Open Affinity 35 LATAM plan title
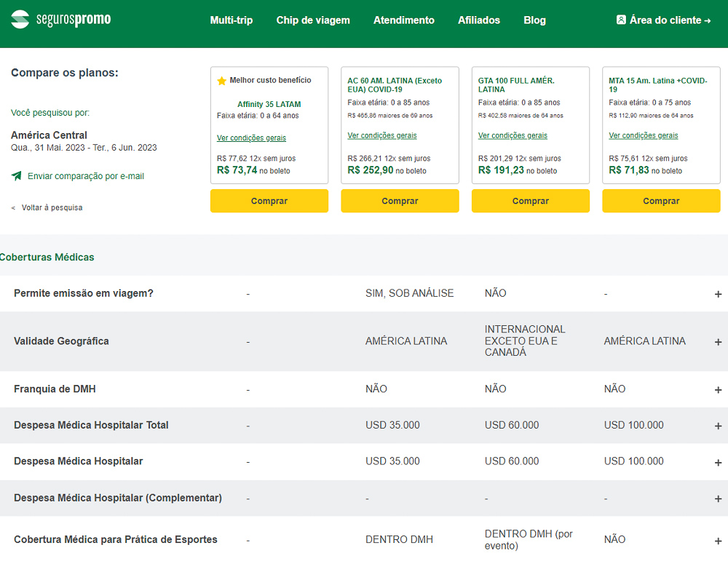Viewport: 728px width, 561px height. [x=269, y=104]
